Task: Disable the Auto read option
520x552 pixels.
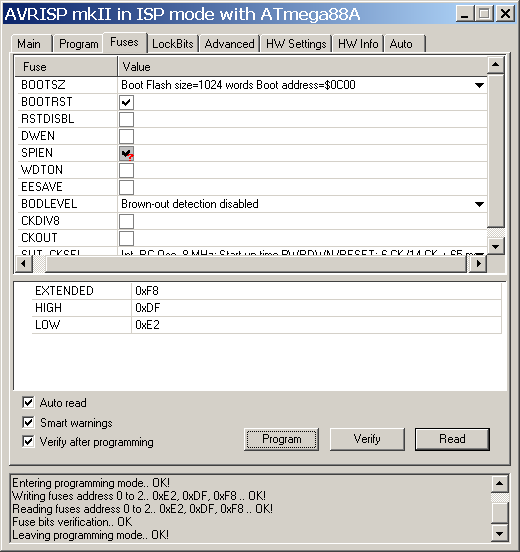Action: tap(28, 402)
